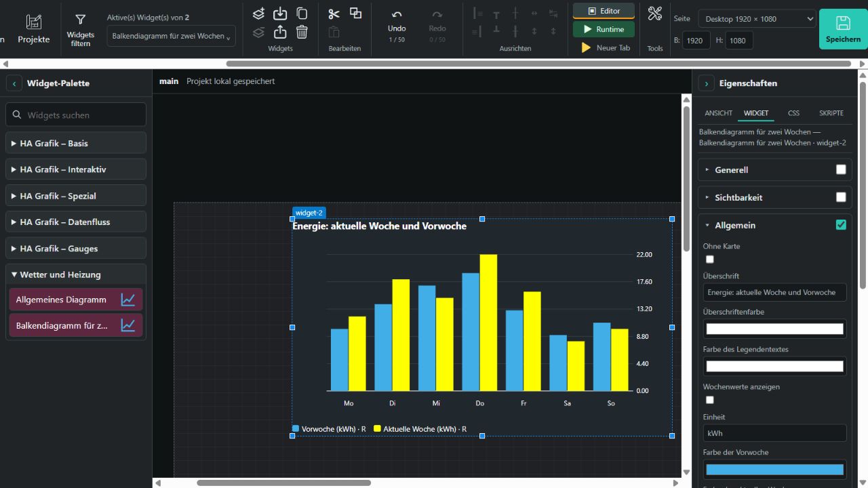This screenshot has height=488, width=868.
Task: Select the WIDGET properties tab
Action: click(x=756, y=113)
